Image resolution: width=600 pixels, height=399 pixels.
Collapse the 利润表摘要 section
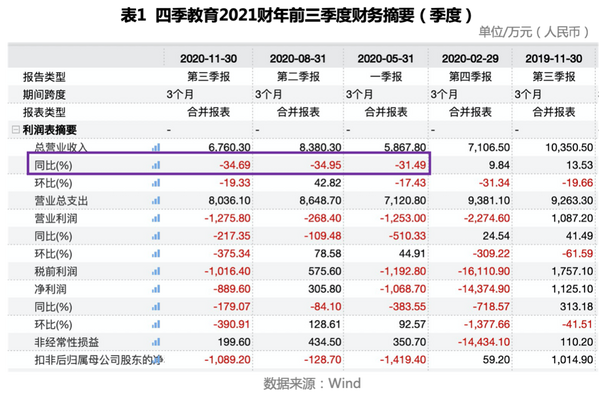click(16, 130)
